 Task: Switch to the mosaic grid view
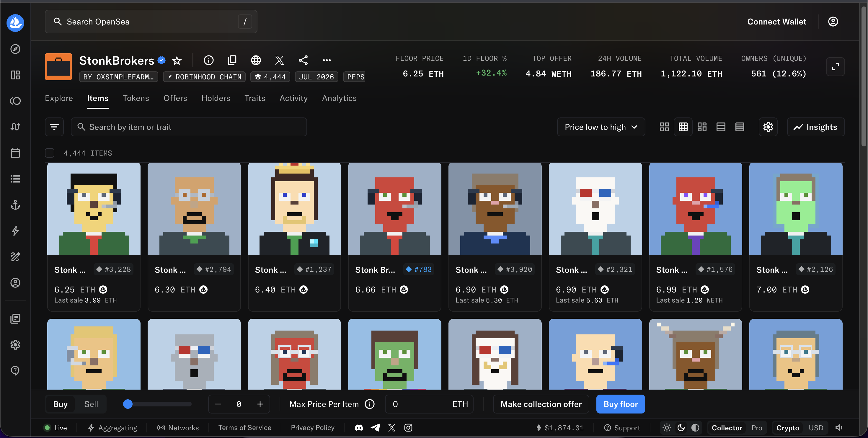pos(702,127)
